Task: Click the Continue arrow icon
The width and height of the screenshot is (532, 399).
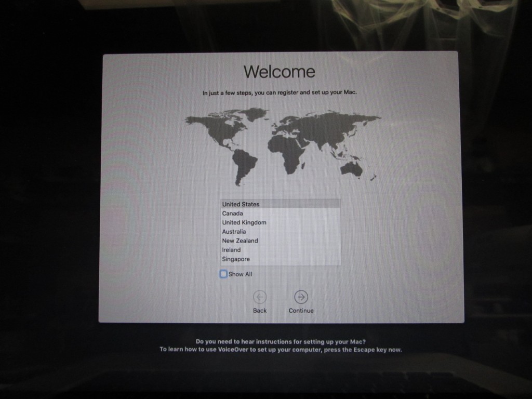Action: click(301, 297)
